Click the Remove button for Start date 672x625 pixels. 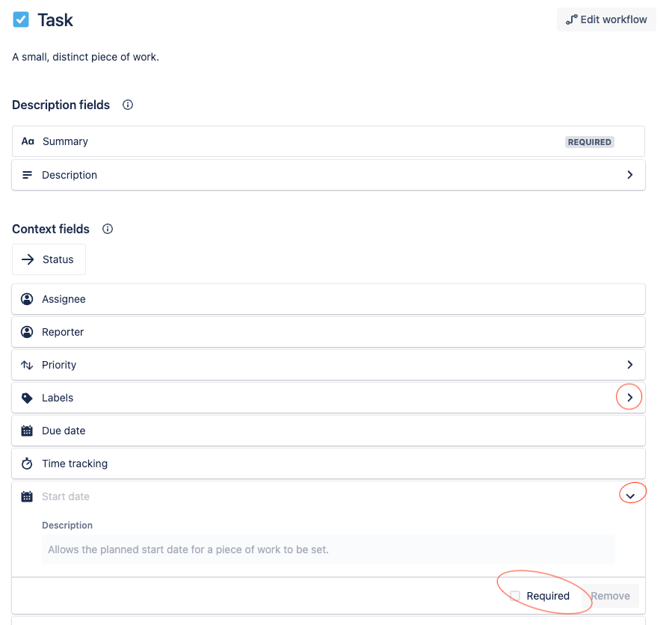click(x=610, y=596)
